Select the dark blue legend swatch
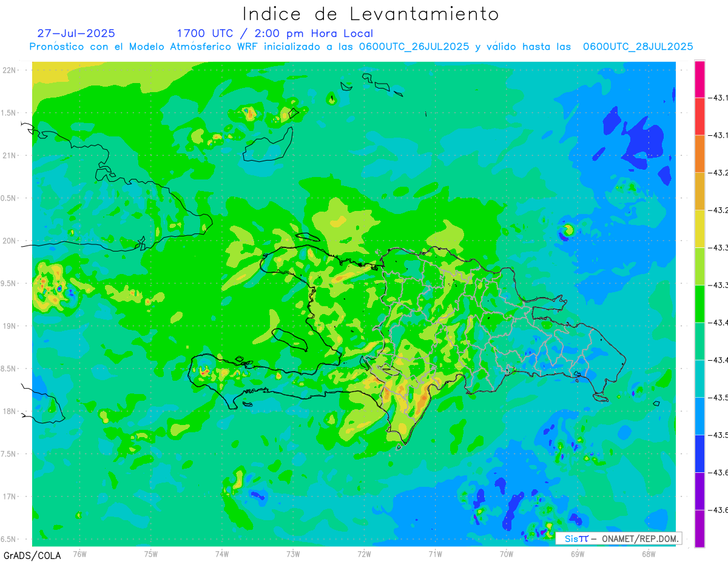This screenshot has height=562, width=728. [699, 453]
